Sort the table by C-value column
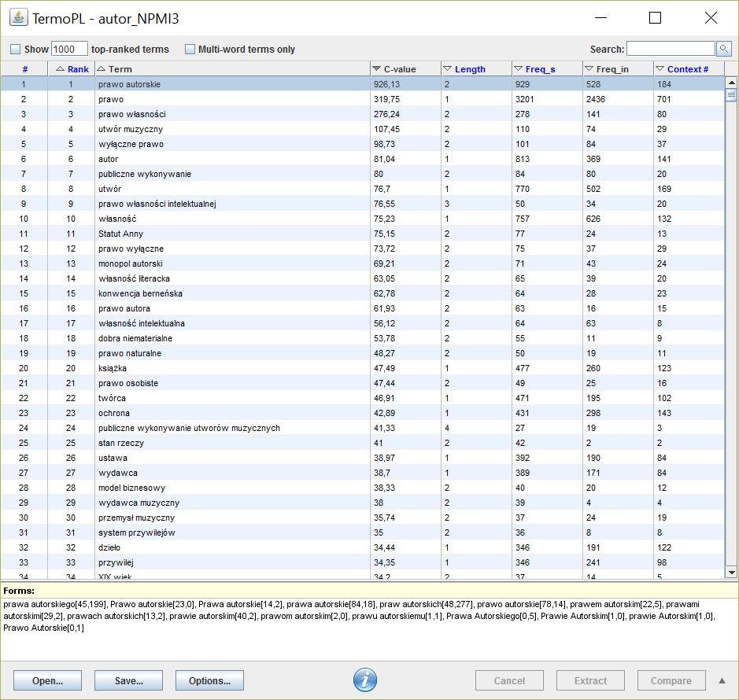This screenshot has height=700, width=739. coord(406,68)
